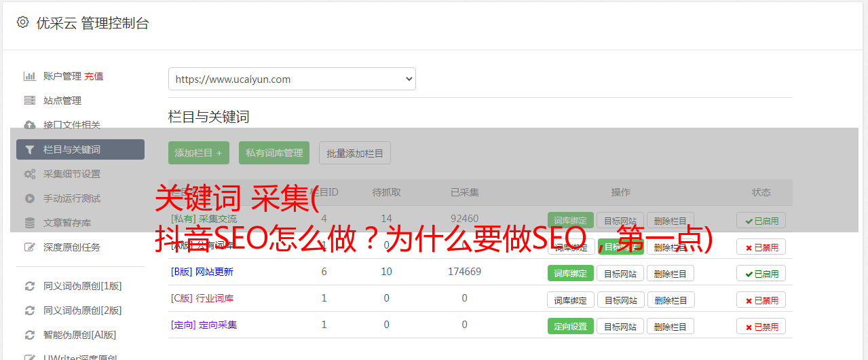Viewport: 868px width, 360px height.
Task: Select the 站点管理 menu label
Action: (62, 101)
